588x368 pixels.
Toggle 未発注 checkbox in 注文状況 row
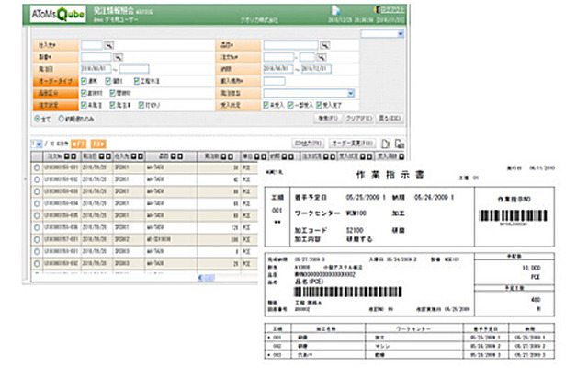point(84,105)
